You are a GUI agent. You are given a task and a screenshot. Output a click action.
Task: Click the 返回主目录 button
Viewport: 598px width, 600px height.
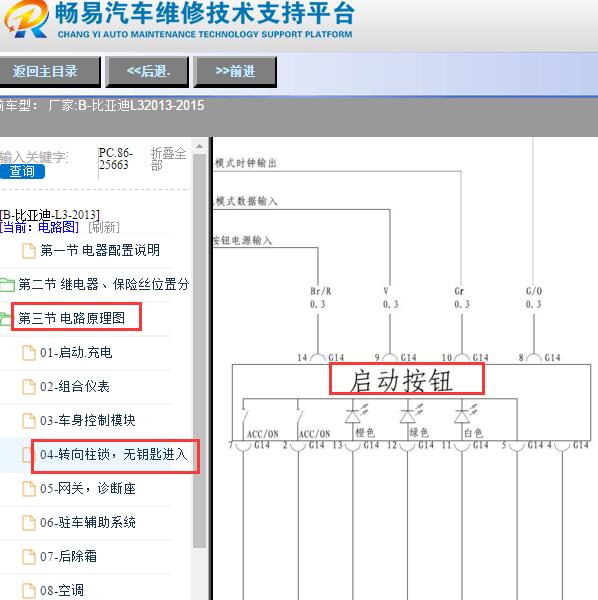(x=50, y=72)
